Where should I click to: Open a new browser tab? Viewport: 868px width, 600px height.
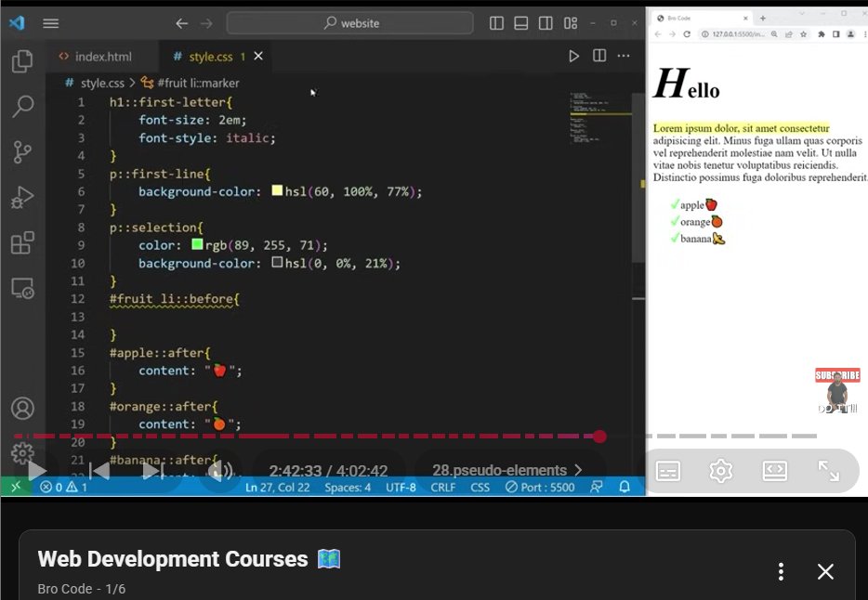(763, 19)
